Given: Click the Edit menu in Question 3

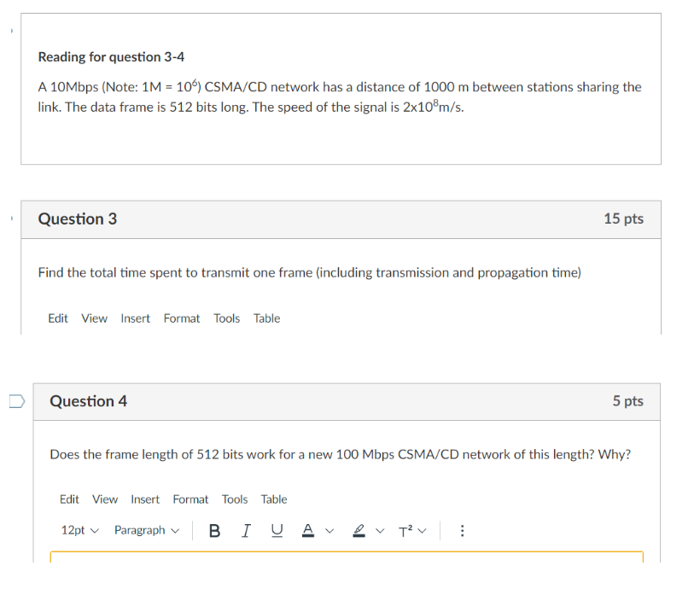Looking at the screenshot, I should 57,318.
